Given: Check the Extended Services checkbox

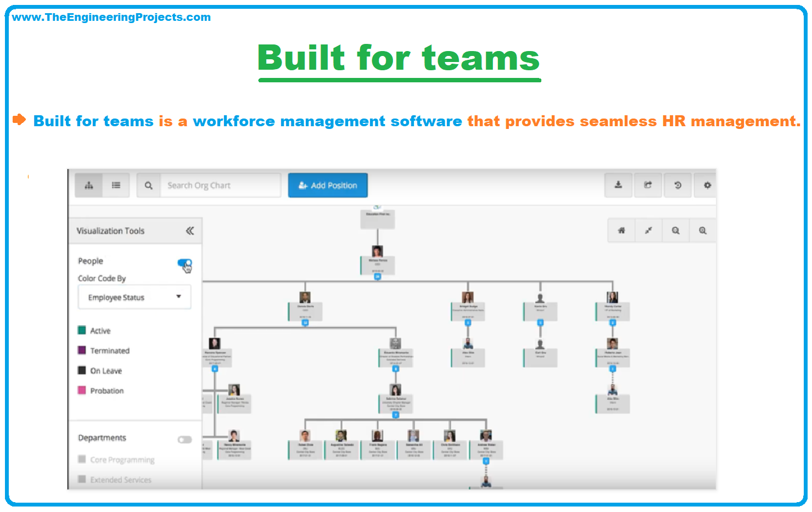Looking at the screenshot, I should point(82,479).
